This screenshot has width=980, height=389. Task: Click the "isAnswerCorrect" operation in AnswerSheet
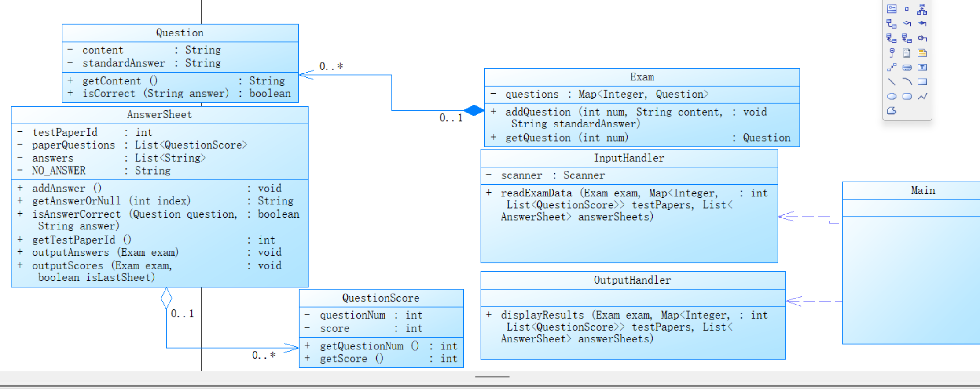(x=158, y=220)
